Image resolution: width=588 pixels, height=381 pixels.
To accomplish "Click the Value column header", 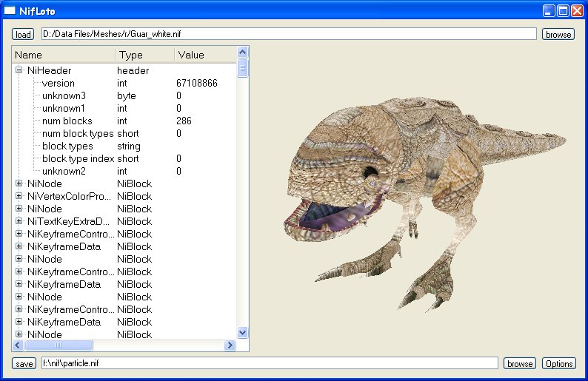I will (205, 55).
